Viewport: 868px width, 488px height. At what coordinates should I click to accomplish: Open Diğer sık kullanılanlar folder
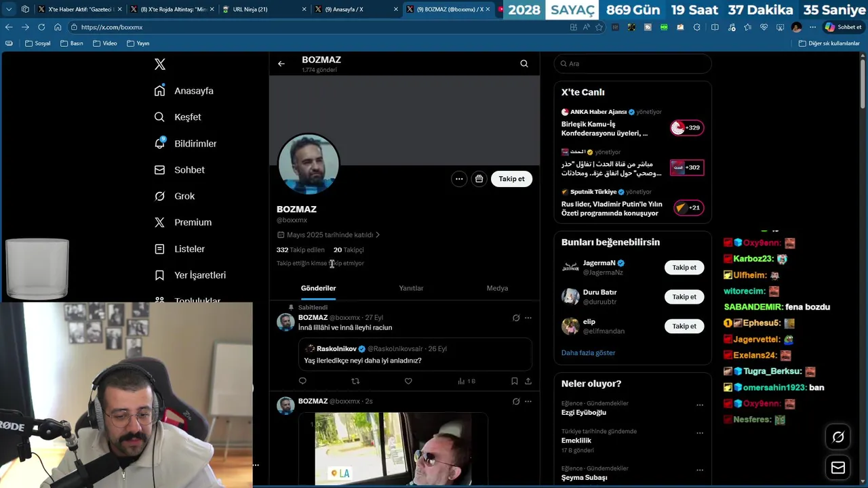click(x=829, y=43)
